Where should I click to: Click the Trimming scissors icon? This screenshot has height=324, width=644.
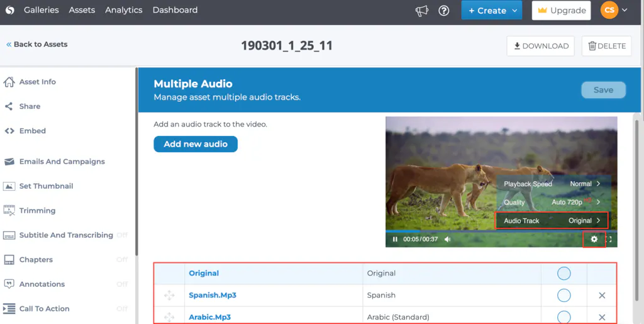click(9, 210)
